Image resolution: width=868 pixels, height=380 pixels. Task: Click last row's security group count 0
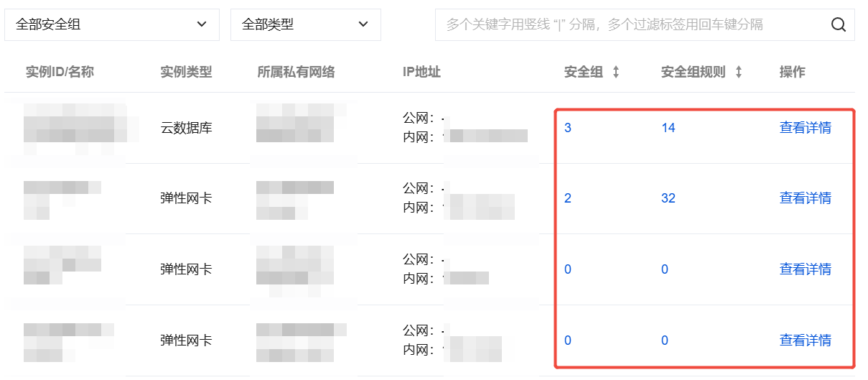tap(568, 340)
